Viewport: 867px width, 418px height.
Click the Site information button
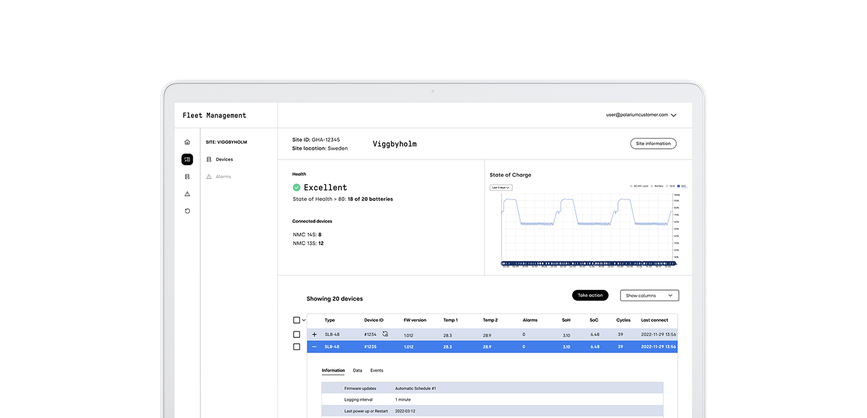[x=653, y=144]
